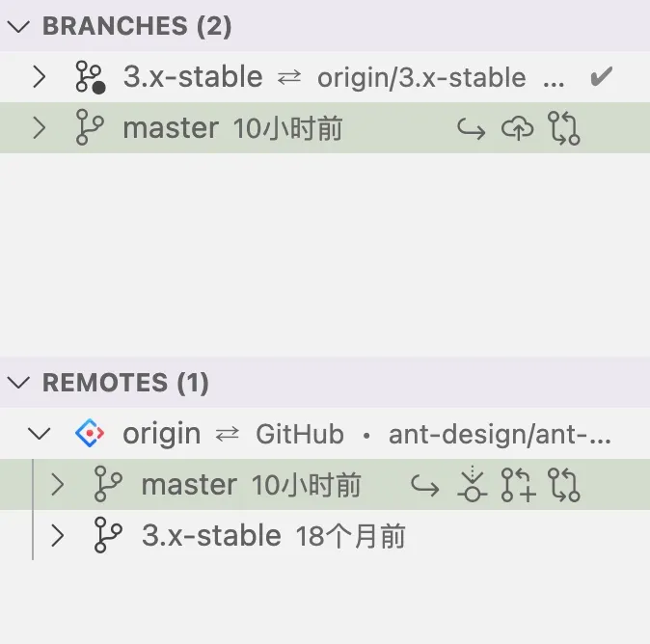Expand the remote master branch under origin
The image size is (650, 644).
click(x=58, y=485)
